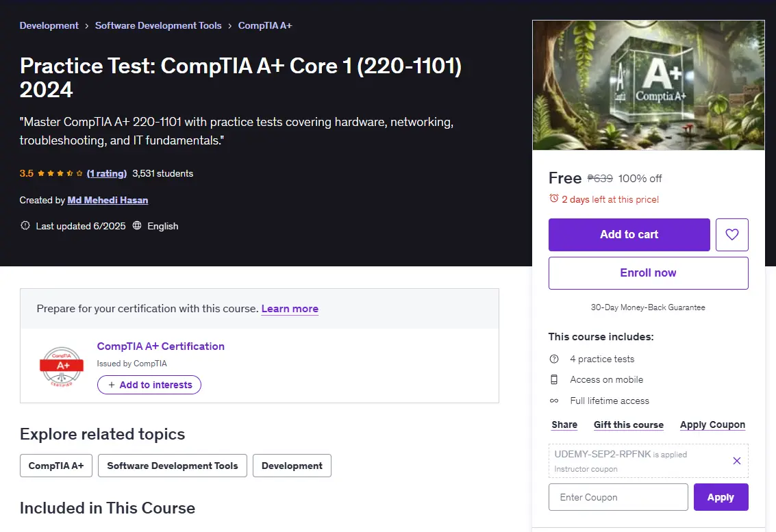Click the alarm clock icon beside '2 days left'
Viewport: 776px width, 532px height.
point(554,199)
